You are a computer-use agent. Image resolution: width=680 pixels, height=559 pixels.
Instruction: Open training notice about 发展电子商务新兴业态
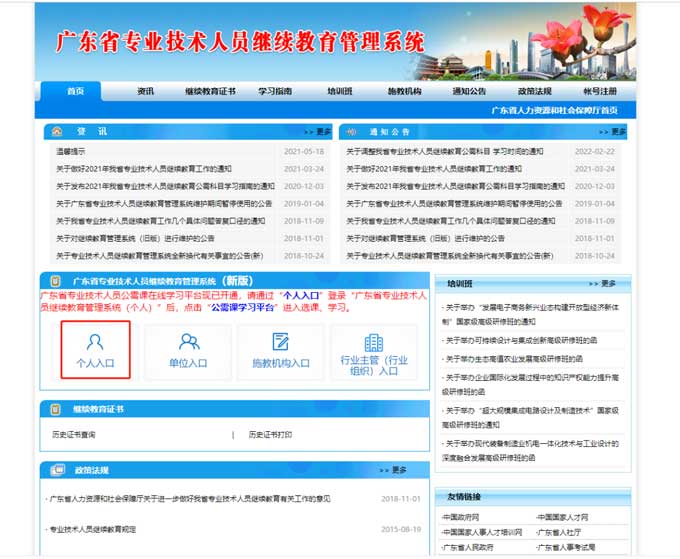[530, 314]
